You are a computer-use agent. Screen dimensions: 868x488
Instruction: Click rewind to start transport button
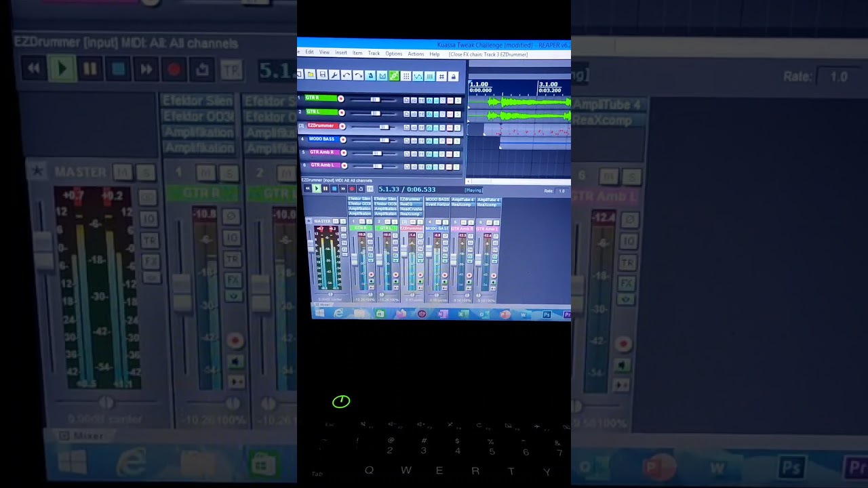(307, 188)
